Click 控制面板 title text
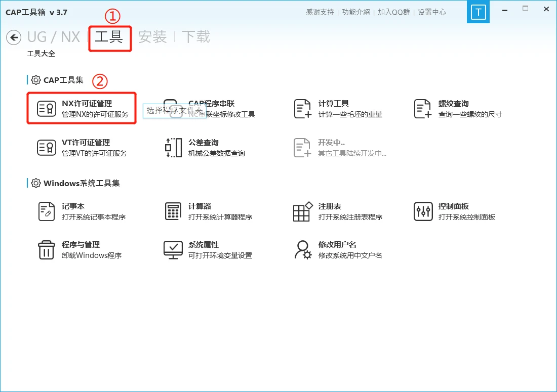The height and width of the screenshot is (392, 557). pos(454,206)
